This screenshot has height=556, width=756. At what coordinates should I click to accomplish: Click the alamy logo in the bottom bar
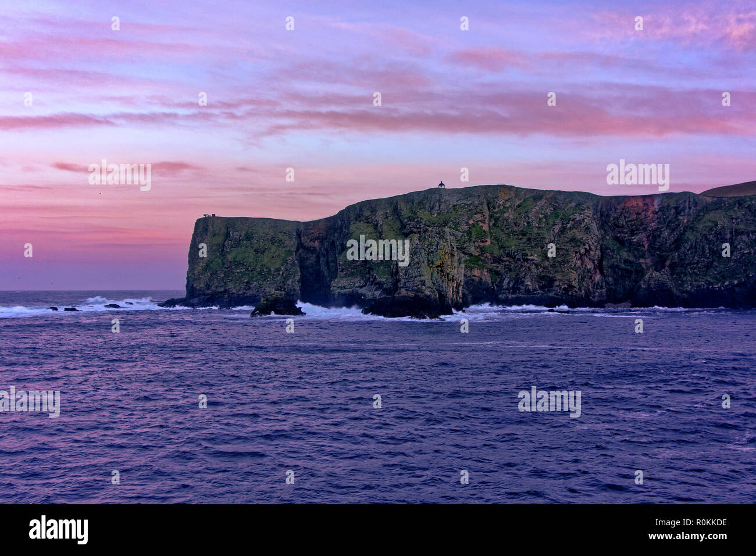coord(59,530)
